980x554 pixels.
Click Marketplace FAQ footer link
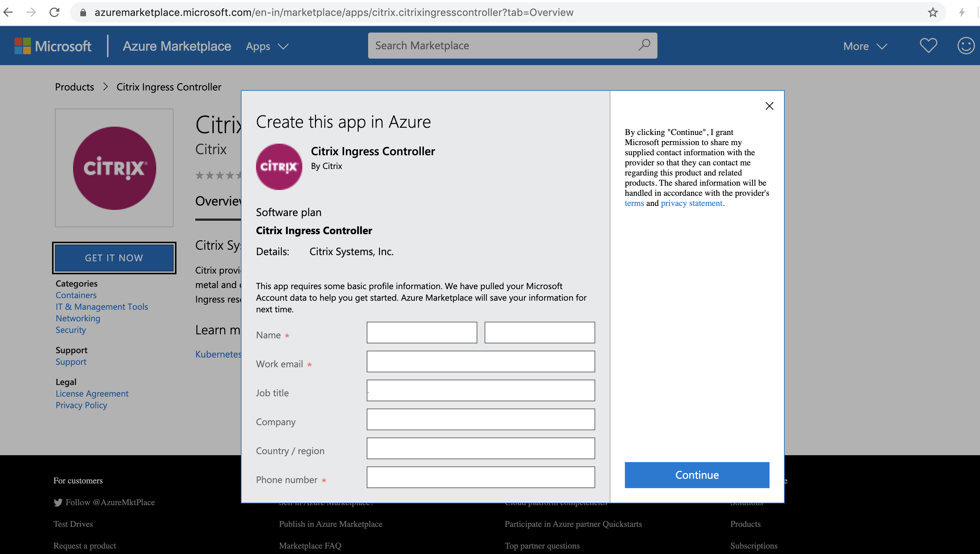(x=310, y=546)
